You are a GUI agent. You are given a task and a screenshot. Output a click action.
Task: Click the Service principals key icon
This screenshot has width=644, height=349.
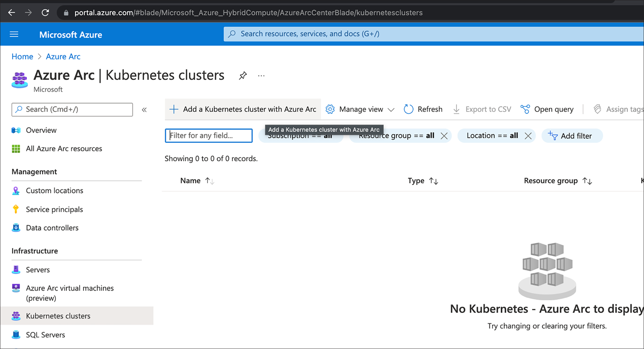16,209
